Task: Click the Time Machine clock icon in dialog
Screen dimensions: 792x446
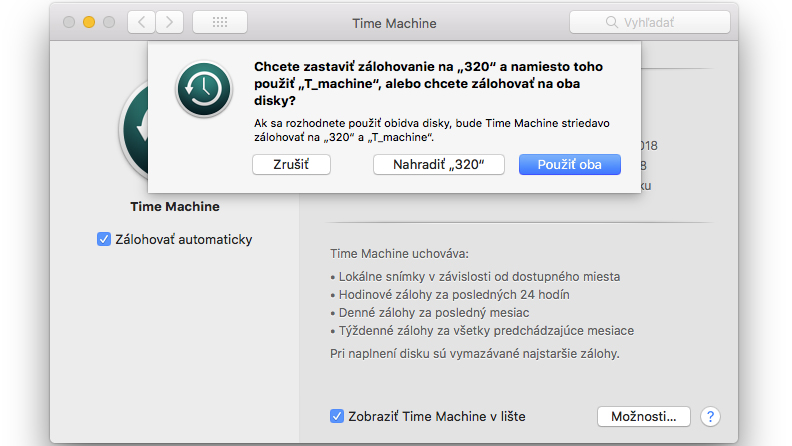Action: click(x=204, y=89)
